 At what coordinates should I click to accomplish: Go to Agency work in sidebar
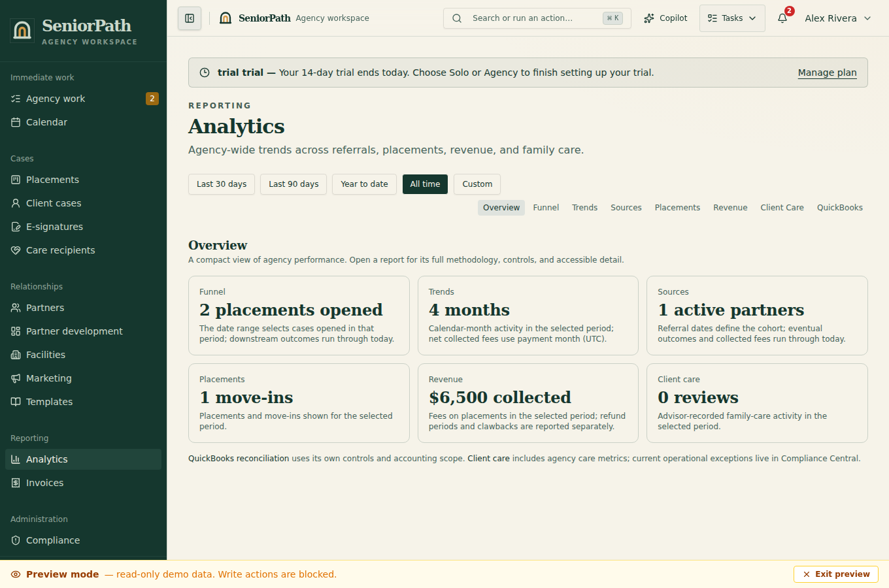[x=83, y=99]
